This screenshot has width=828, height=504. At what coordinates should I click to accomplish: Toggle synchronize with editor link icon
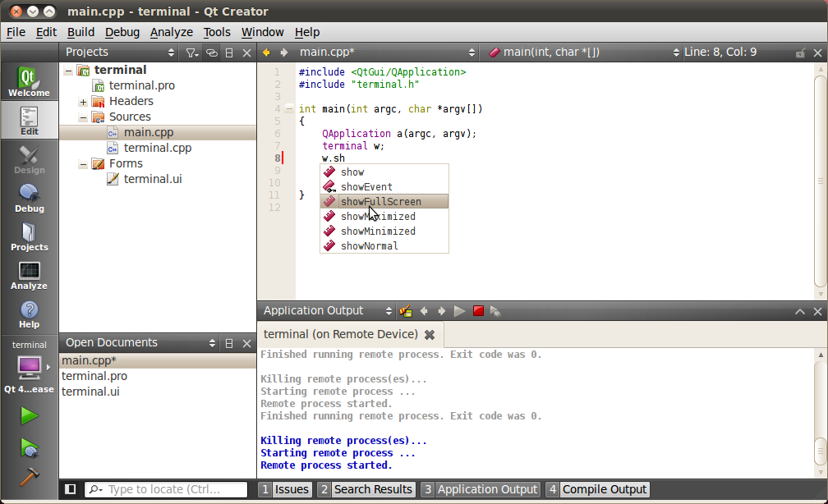212,53
